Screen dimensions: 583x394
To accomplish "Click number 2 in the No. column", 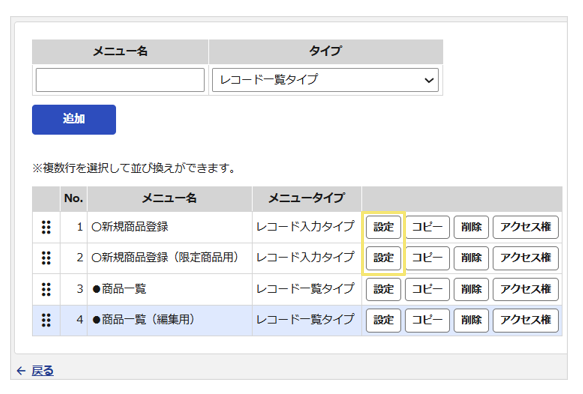I will (x=80, y=258).
